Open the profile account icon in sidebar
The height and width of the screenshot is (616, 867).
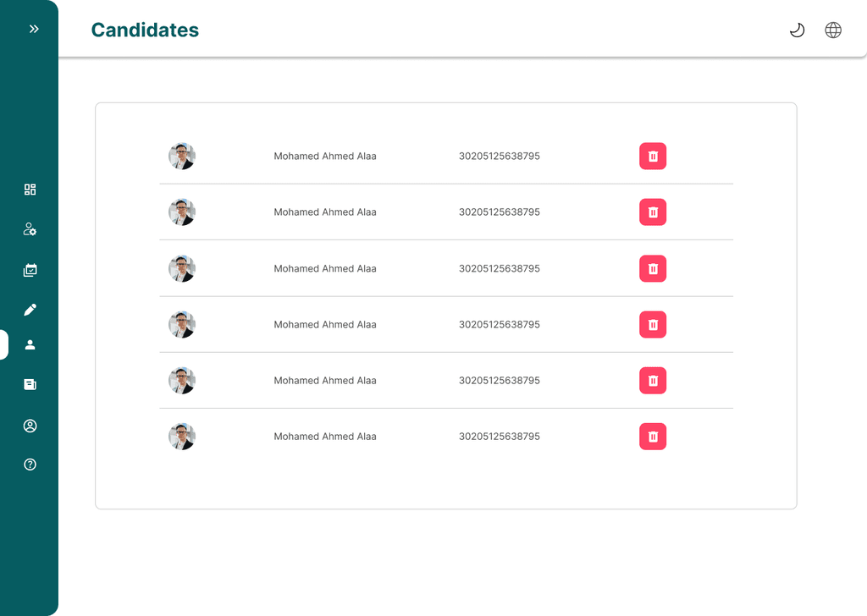30,426
